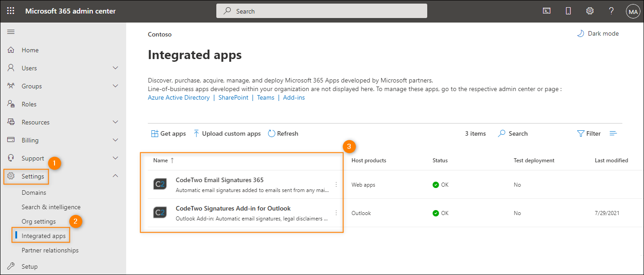The height and width of the screenshot is (275, 644).
Task: Open Get apps
Action: coord(168,133)
